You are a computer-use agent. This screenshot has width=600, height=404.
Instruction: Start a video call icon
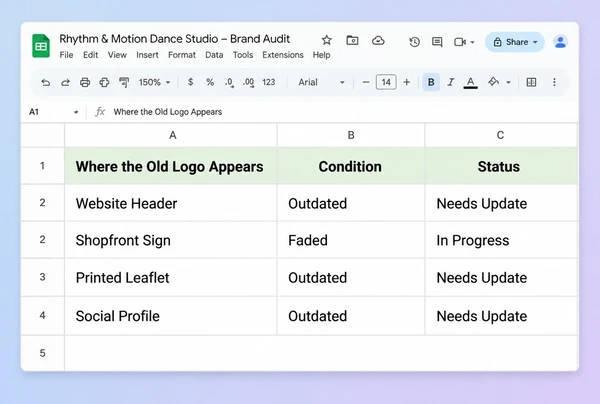point(460,42)
